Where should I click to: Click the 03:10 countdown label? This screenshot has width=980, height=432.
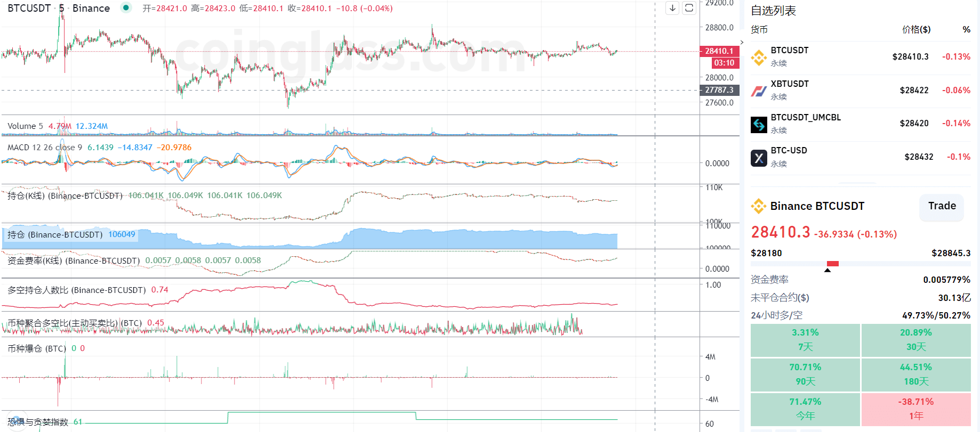coord(724,63)
